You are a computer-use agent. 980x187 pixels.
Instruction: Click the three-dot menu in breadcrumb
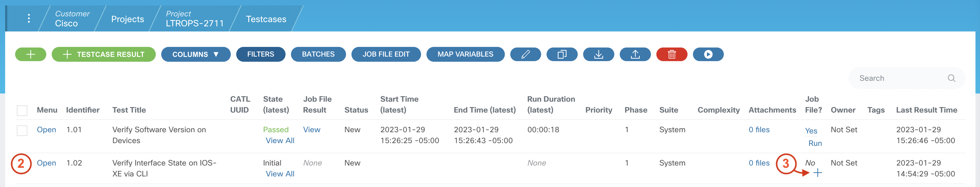tap(29, 18)
